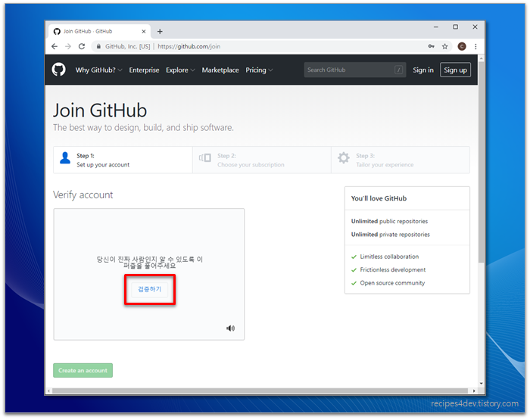Click the 'Join GitHub' page title

click(x=100, y=110)
